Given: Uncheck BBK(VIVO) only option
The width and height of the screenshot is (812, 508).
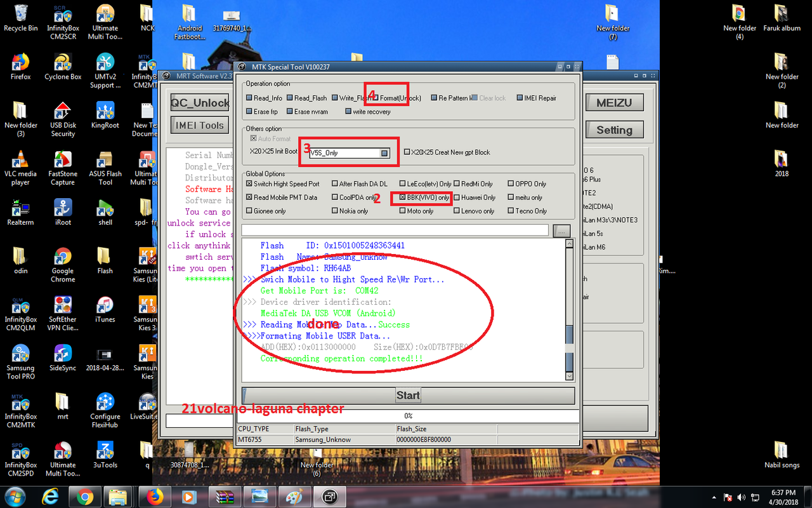Looking at the screenshot, I should point(403,197).
